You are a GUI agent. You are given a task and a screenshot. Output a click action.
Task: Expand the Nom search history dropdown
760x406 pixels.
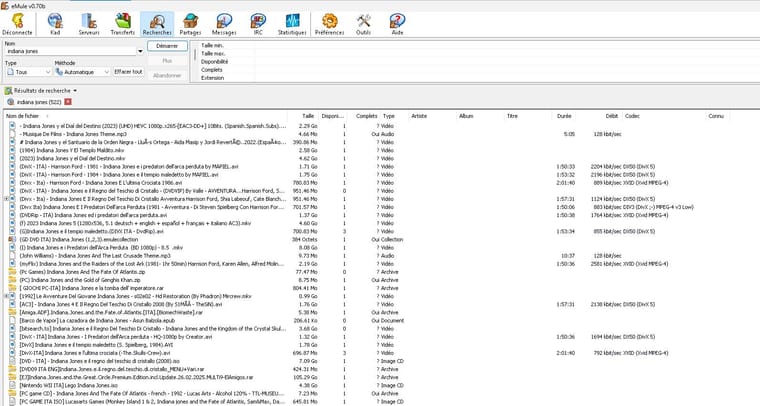141,50
